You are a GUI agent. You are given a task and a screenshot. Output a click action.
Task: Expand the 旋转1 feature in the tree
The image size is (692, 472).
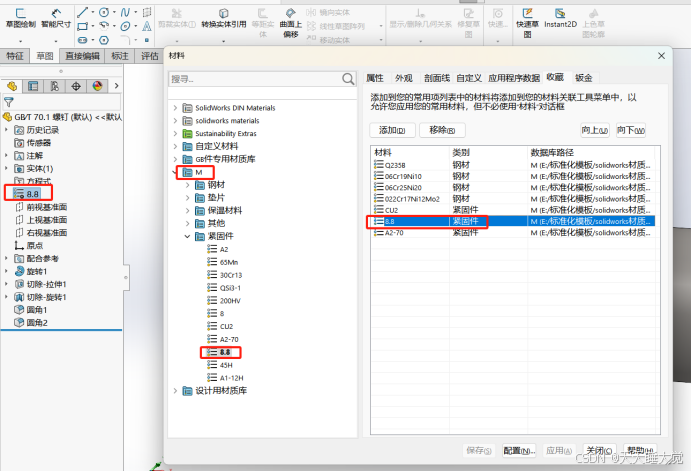click(x=6, y=271)
